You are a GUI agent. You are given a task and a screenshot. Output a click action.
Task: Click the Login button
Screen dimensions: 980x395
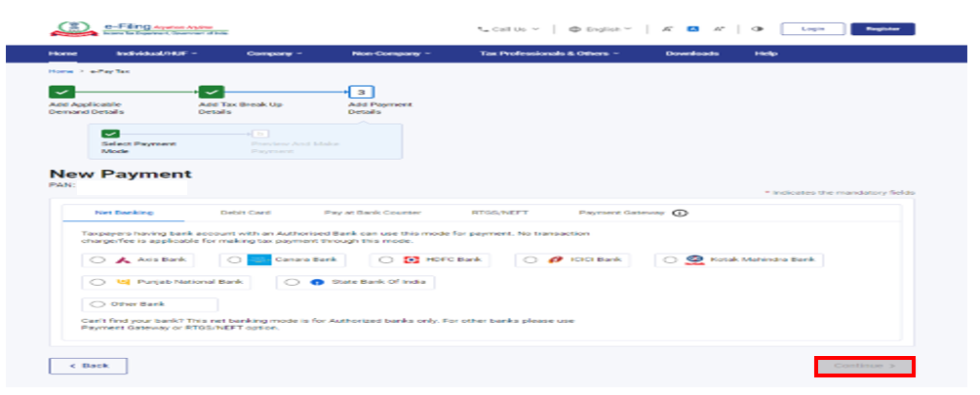812,29
